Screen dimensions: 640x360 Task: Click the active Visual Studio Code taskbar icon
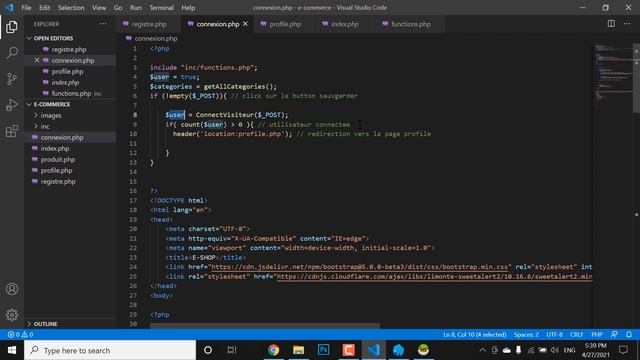[x=373, y=350]
